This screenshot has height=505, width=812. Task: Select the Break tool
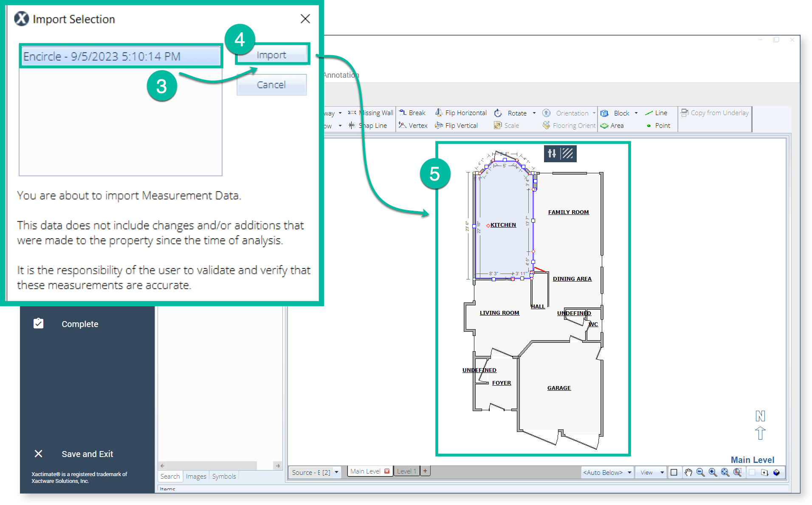tap(412, 113)
